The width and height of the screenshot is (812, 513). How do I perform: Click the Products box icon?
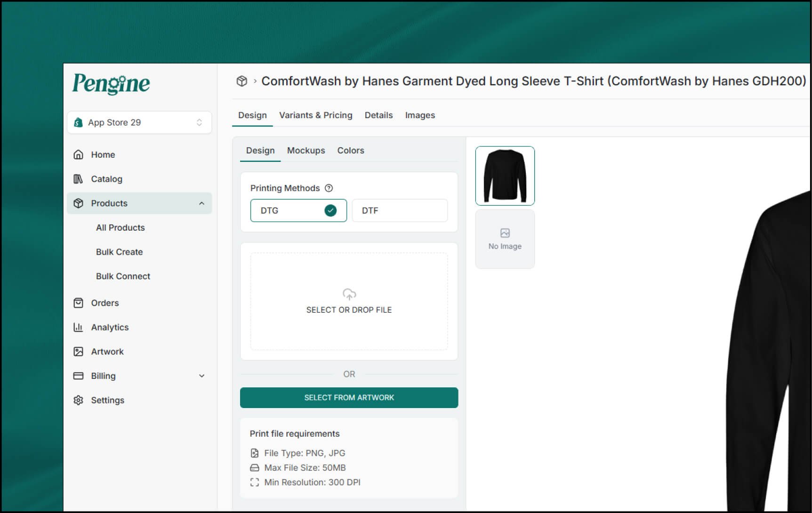79,203
